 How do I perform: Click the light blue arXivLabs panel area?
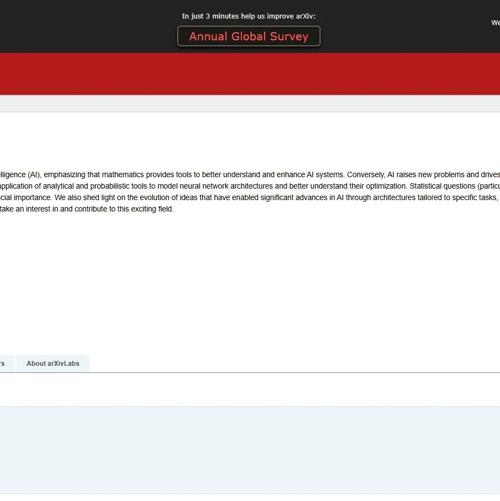(x=250, y=449)
